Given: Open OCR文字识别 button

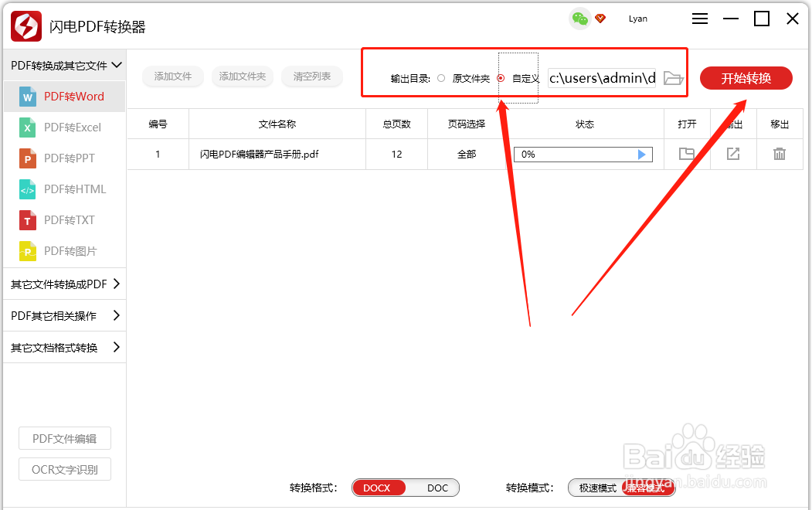Looking at the screenshot, I should click(x=65, y=470).
